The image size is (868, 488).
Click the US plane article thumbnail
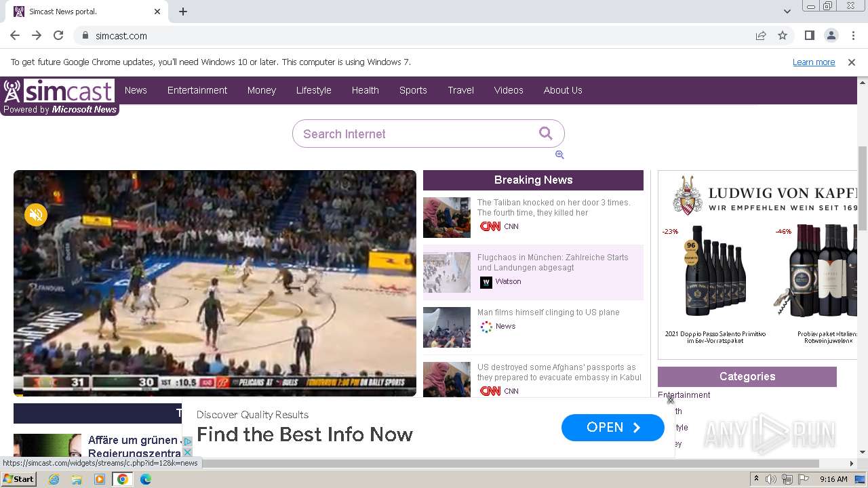click(447, 327)
